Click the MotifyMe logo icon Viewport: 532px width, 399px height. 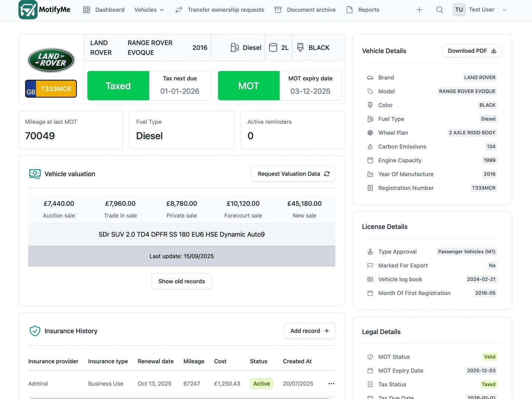tap(28, 10)
